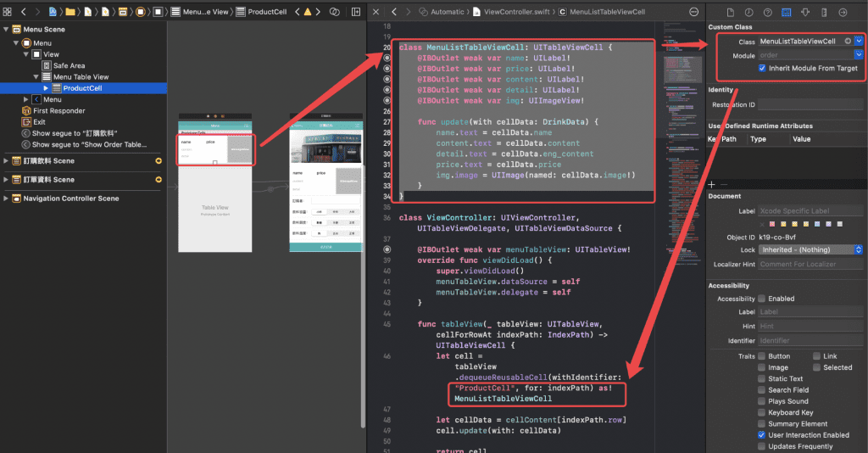Open the Connections inspector
Image resolution: width=868 pixels, height=453 pixels.
(x=842, y=13)
